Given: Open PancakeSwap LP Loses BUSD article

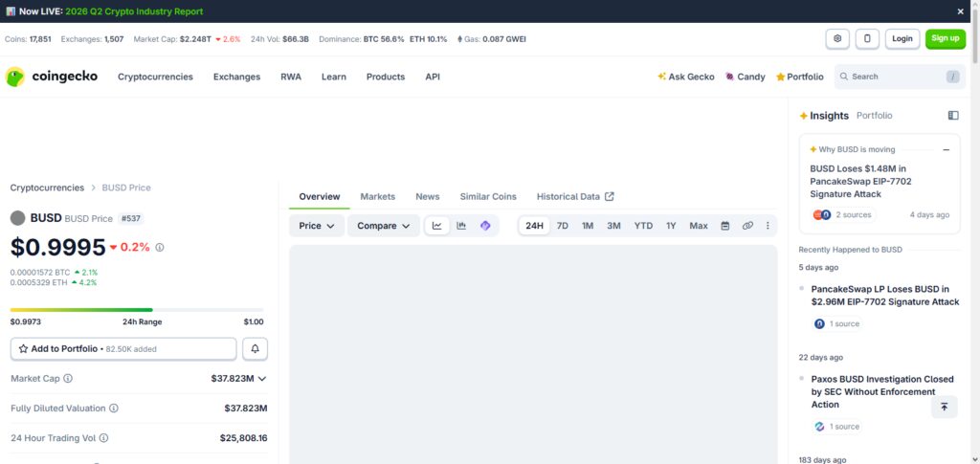Looking at the screenshot, I should 885,296.
